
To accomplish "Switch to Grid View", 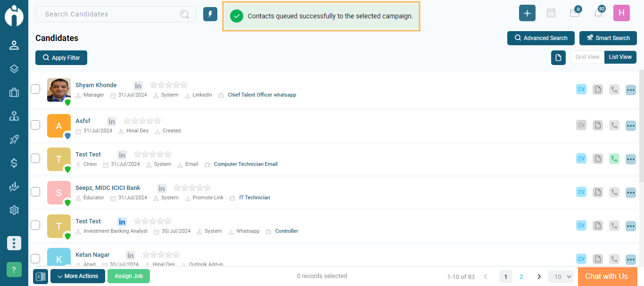I will (x=587, y=57).
